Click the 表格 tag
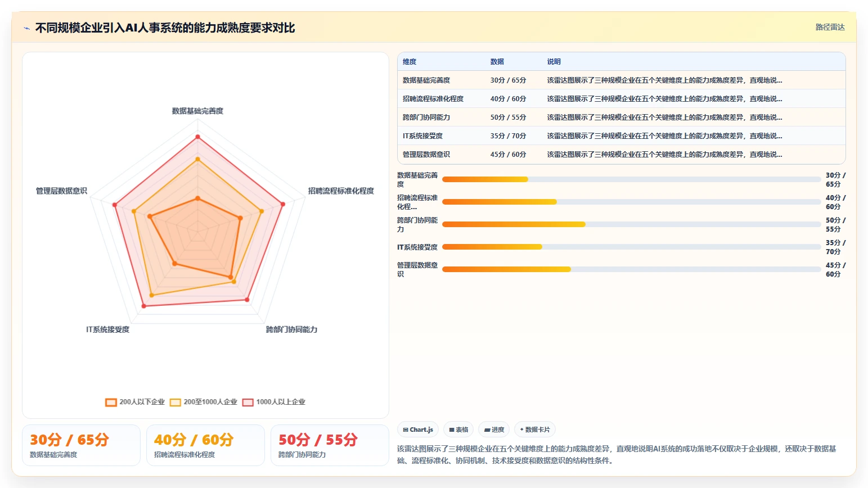Viewport: 868px width, 488px height. click(x=458, y=430)
